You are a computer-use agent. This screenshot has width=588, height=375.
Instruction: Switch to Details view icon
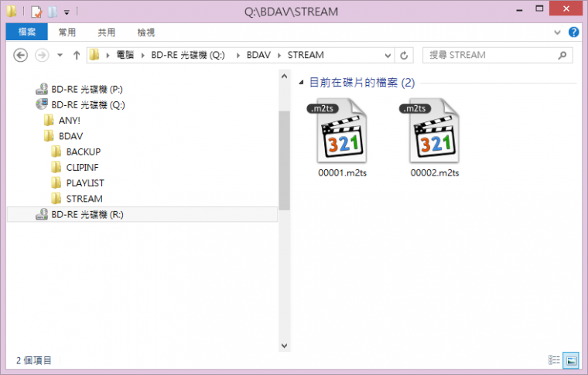point(554,360)
